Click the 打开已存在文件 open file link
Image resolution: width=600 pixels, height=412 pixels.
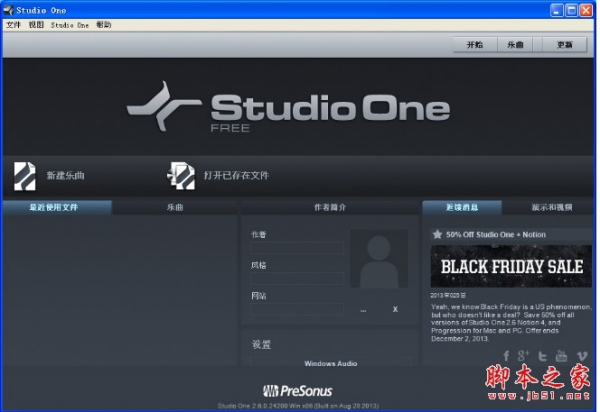236,175
